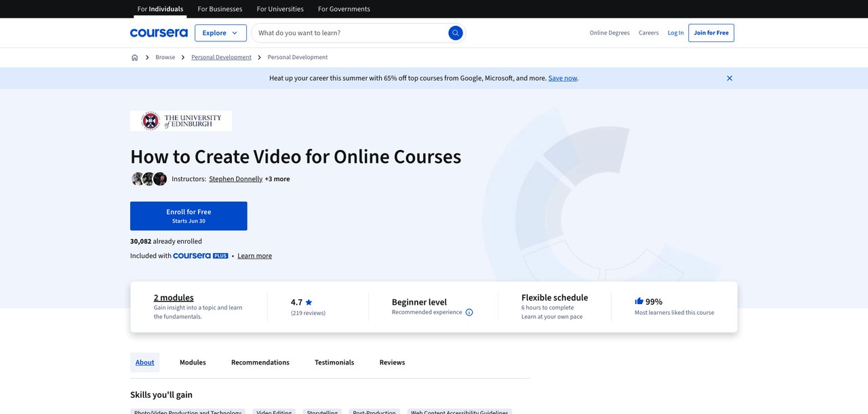Switch to For Governments tab
This screenshot has height=414, width=868.
pyautogui.click(x=344, y=9)
